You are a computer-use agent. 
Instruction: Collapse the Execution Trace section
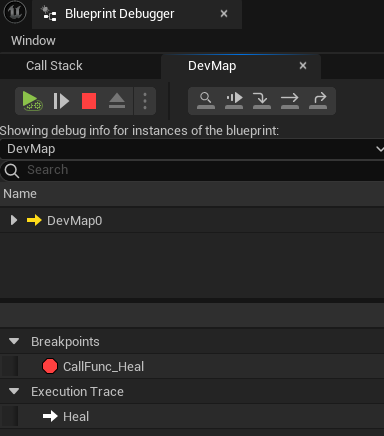tap(14, 391)
